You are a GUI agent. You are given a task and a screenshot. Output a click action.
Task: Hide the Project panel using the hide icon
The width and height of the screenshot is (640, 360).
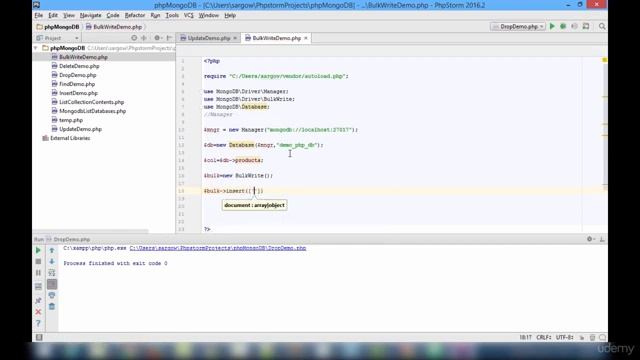click(169, 38)
